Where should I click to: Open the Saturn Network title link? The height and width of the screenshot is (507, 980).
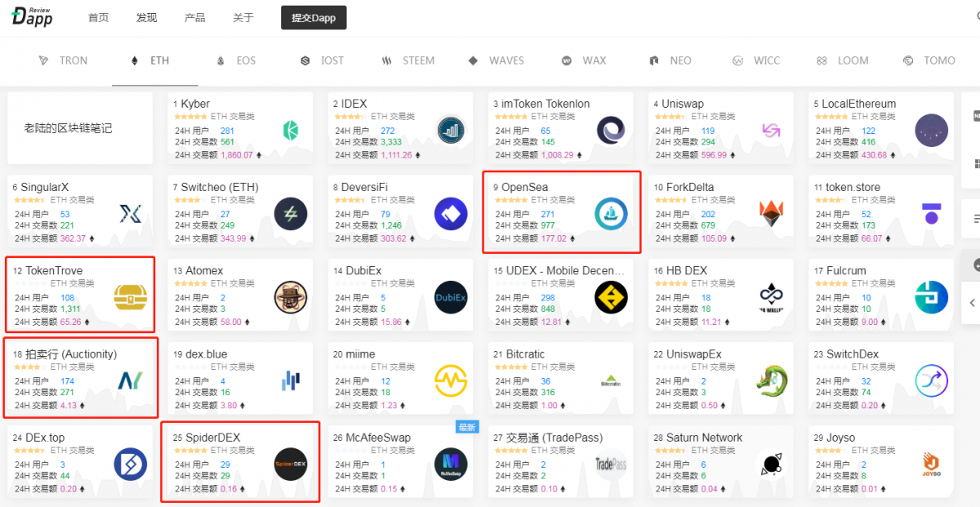704,438
